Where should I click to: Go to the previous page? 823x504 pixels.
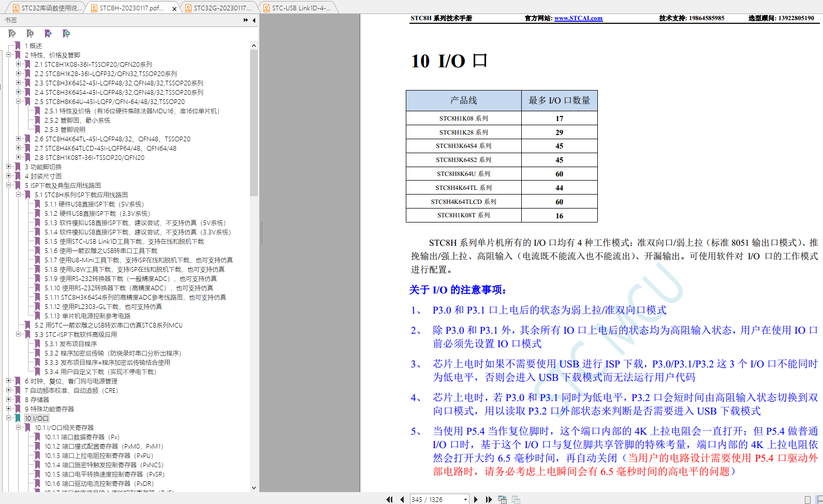click(402, 499)
